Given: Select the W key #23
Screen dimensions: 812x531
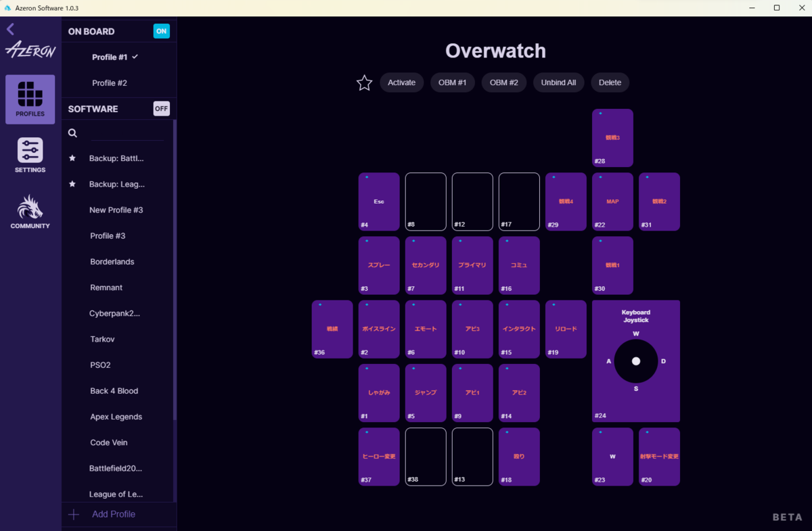Looking at the screenshot, I should tap(612, 457).
